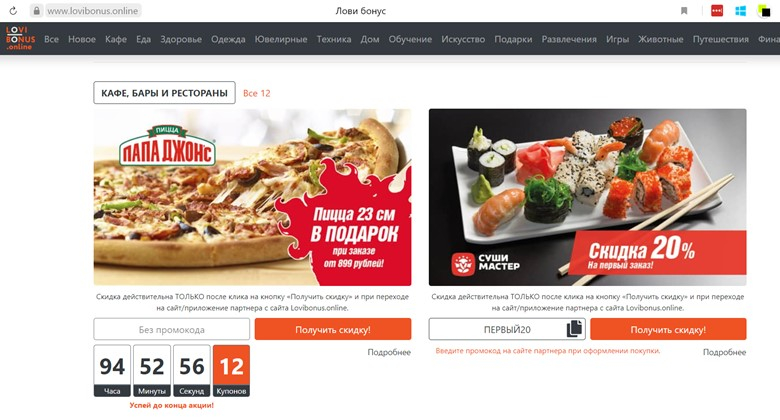Click the bookmark icon in address bar
780x420 pixels.
[x=684, y=10]
